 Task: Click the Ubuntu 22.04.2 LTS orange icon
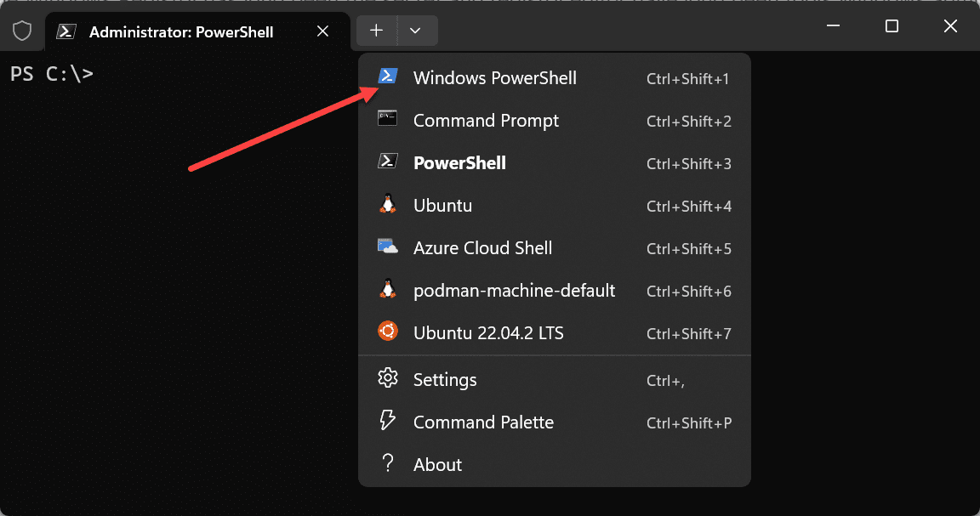tap(388, 332)
